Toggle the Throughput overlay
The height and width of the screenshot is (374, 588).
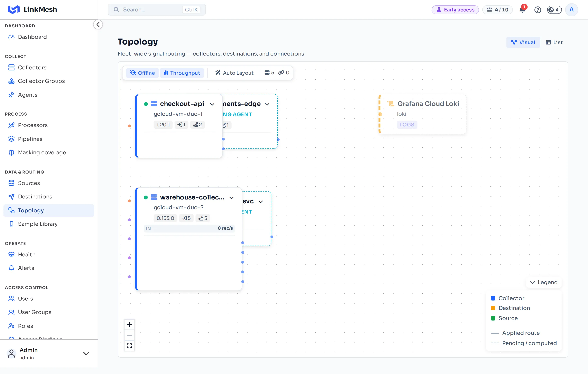tap(182, 73)
